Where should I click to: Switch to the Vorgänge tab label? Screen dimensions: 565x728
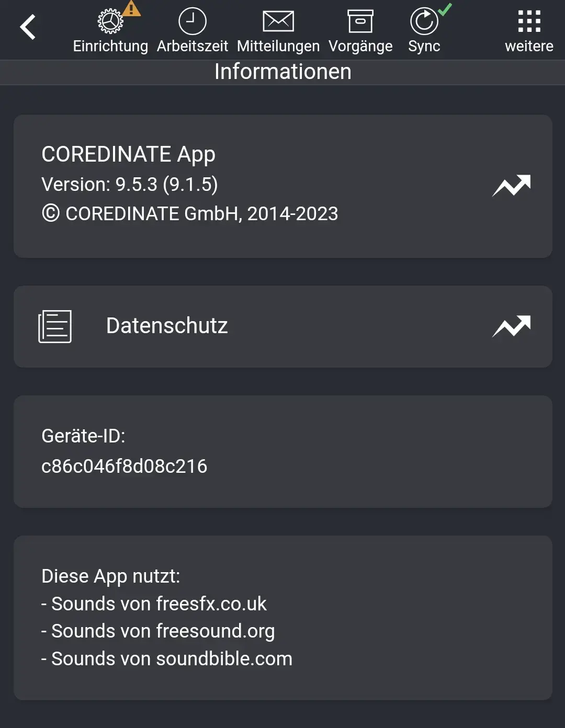pos(361,46)
